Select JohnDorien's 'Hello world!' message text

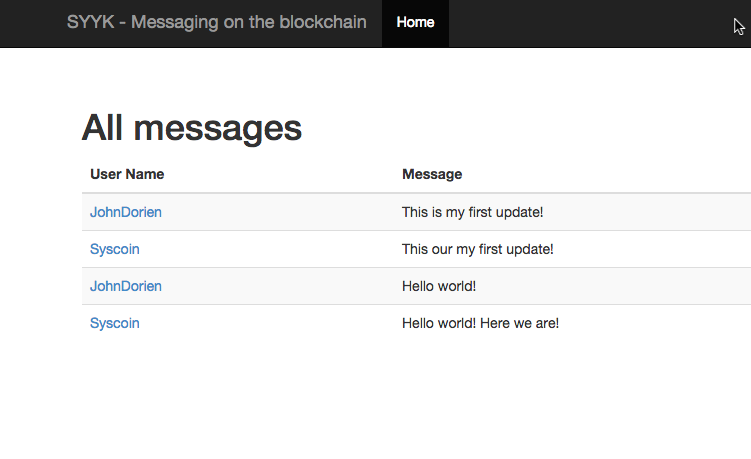[439, 286]
